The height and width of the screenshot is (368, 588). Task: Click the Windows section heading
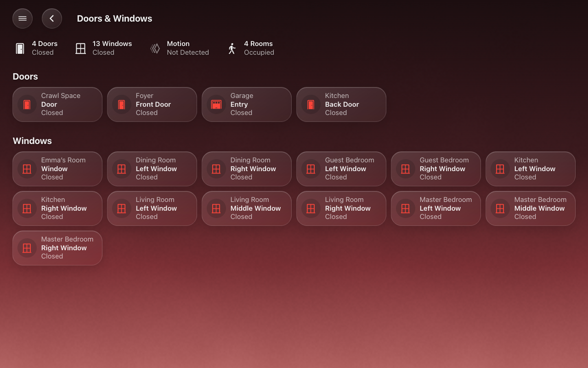[32, 141]
